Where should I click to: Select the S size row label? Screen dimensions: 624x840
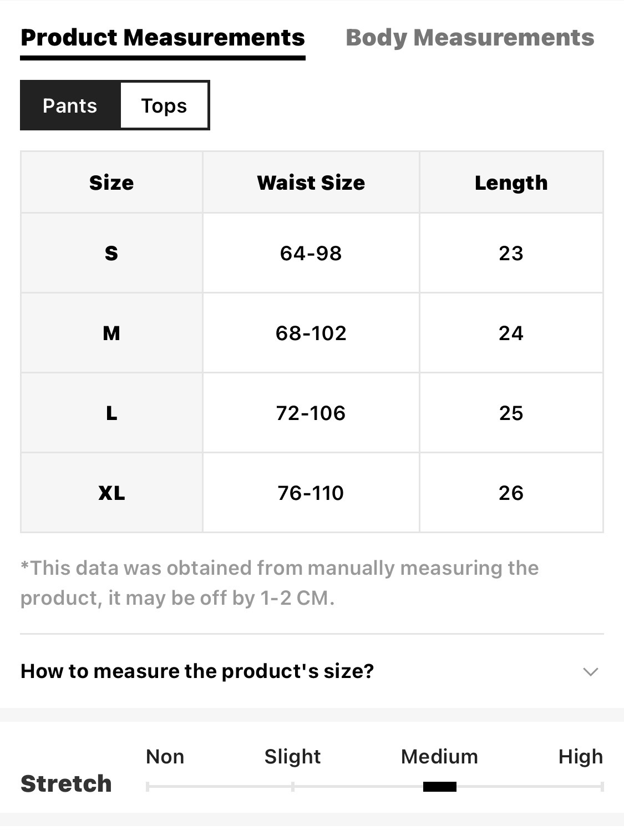[111, 253]
